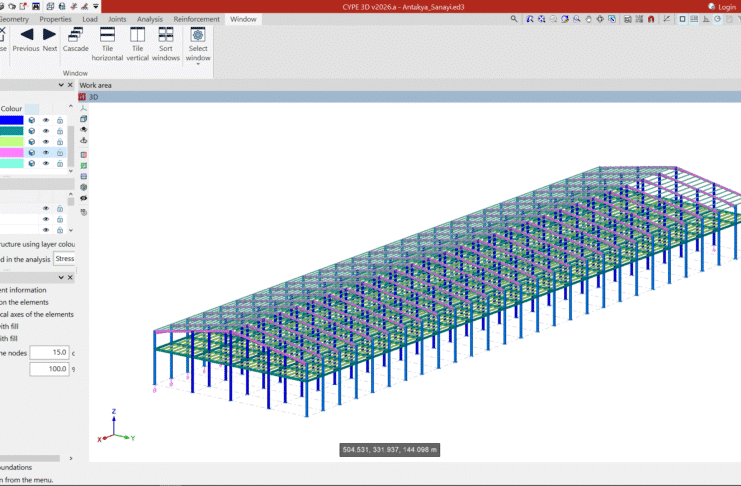Viewport: 741px width, 486px height.
Task: Open the Stress dropdown in analysis row
Action: (x=64, y=259)
